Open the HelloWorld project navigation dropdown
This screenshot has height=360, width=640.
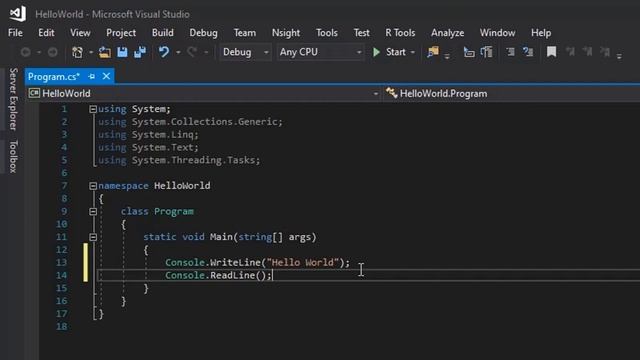tap(203, 93)
